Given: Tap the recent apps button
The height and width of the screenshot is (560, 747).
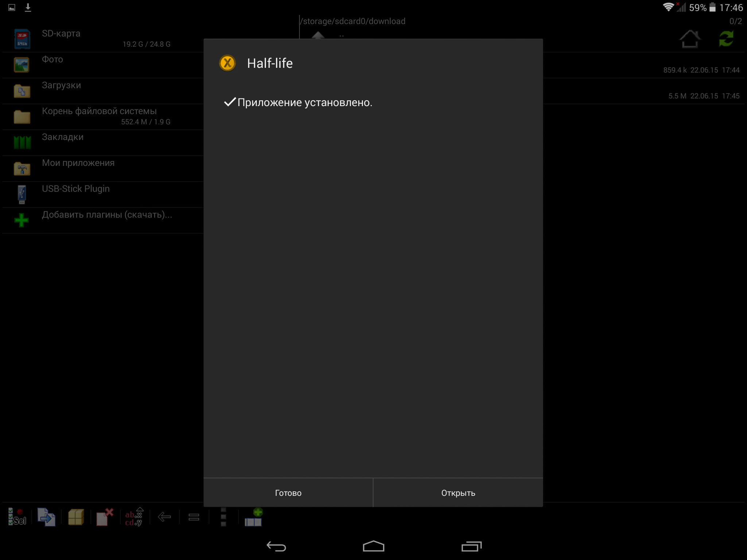Looking at the screenshot, I should pos(471,546).
